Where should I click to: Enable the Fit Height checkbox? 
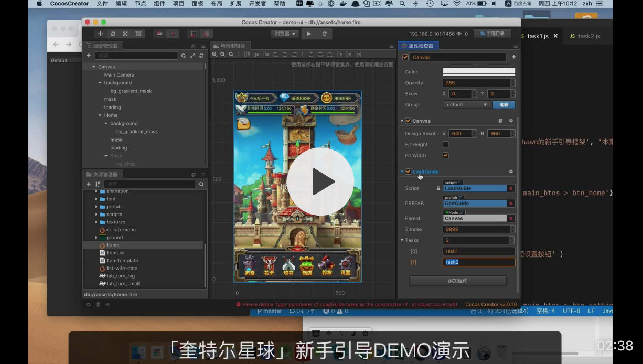point(445,144)
